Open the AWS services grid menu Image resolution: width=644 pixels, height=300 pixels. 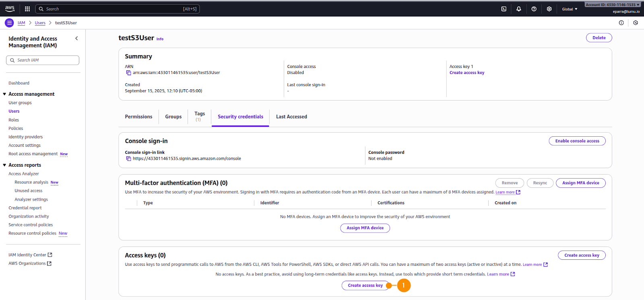27,9
